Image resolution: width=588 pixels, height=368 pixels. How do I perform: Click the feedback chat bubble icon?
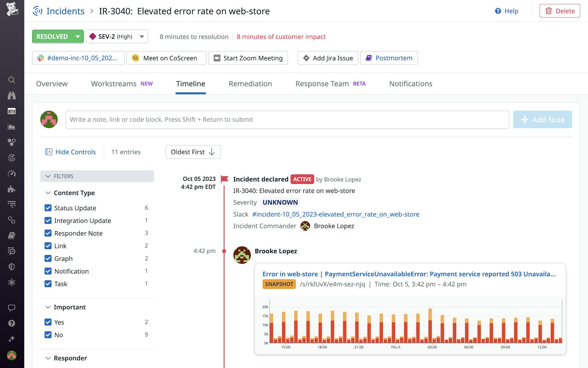12,307
